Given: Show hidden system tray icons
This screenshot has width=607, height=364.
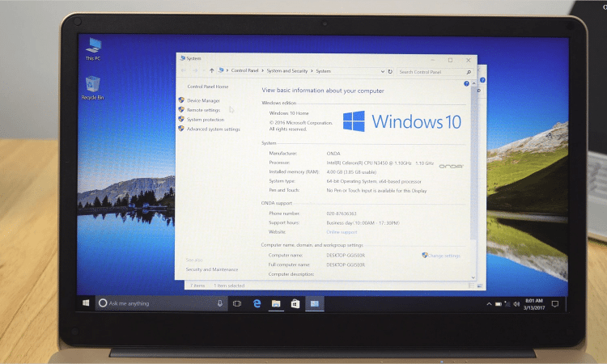Looking at the screenshot, I should tap(488, 303).
